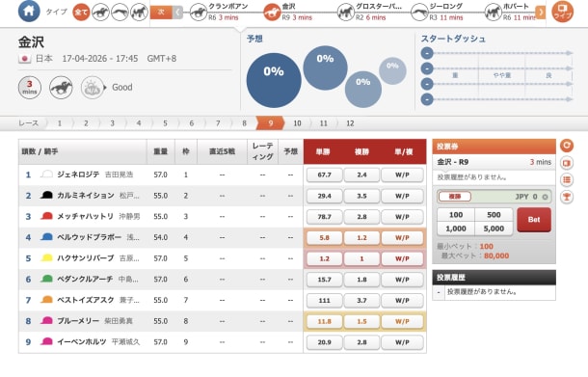This screenshot has height=377, width=588.
Task: Select win odds 20.9 for イーベンホルツ
Action: click(325, 342)
